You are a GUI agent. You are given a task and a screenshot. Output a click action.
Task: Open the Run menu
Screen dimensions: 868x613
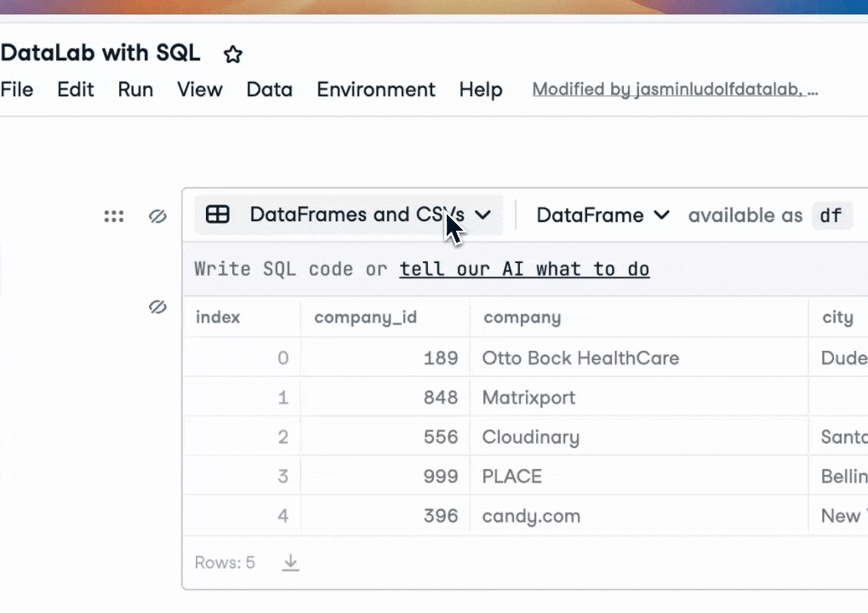tap(135, 89)
